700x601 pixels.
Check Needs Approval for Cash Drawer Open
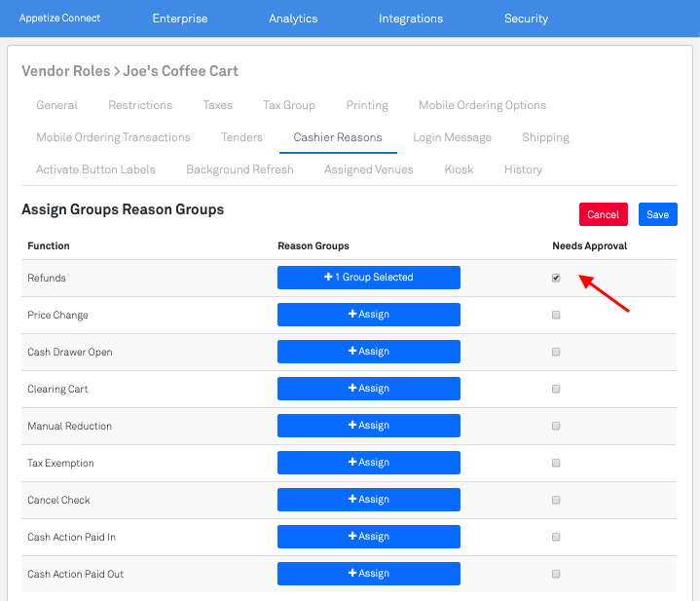coord(556,352)
